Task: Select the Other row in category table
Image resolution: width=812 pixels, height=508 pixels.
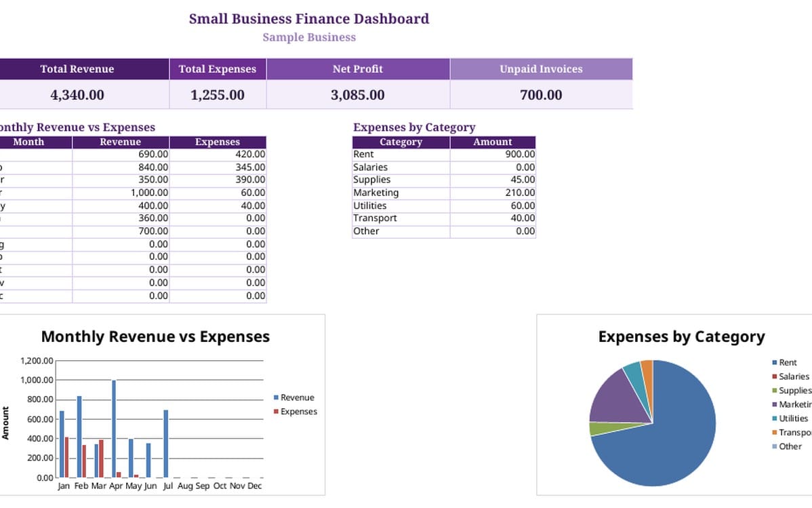Action: point(444,231)
